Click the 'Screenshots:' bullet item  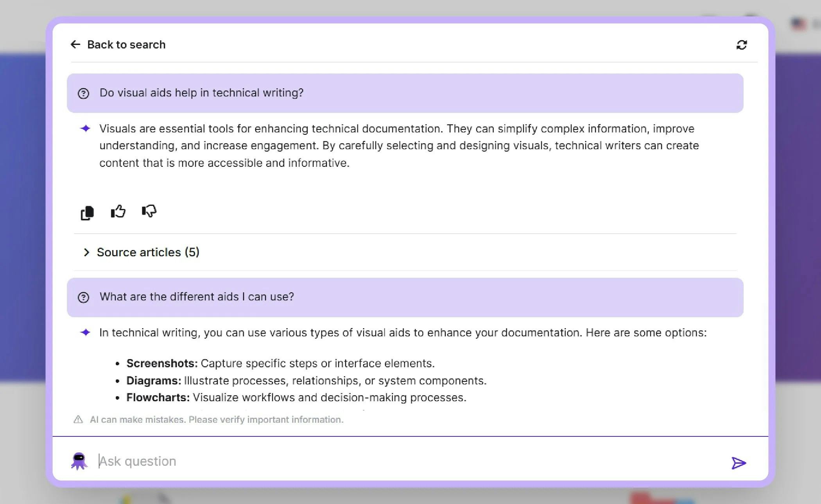pos(162,363)
